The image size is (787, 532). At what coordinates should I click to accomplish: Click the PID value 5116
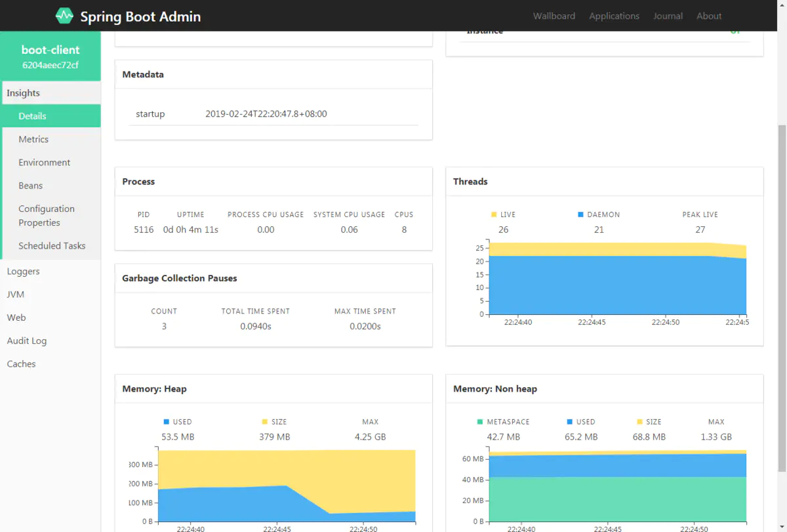(144, 230)
